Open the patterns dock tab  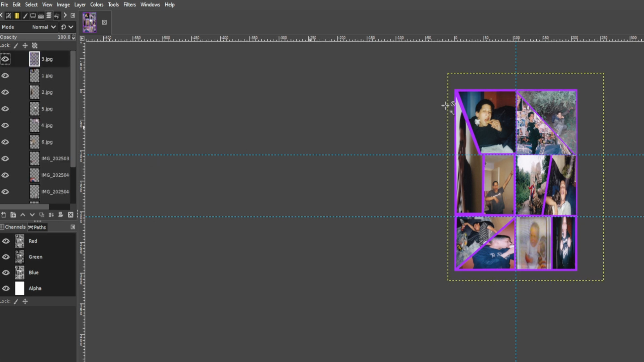(x=41, y=15)
